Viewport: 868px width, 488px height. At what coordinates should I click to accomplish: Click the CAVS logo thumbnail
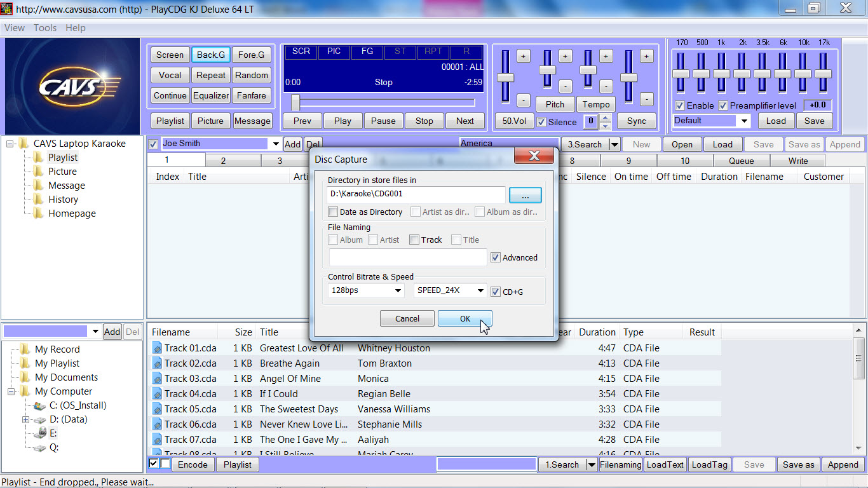tap(72, 86)
